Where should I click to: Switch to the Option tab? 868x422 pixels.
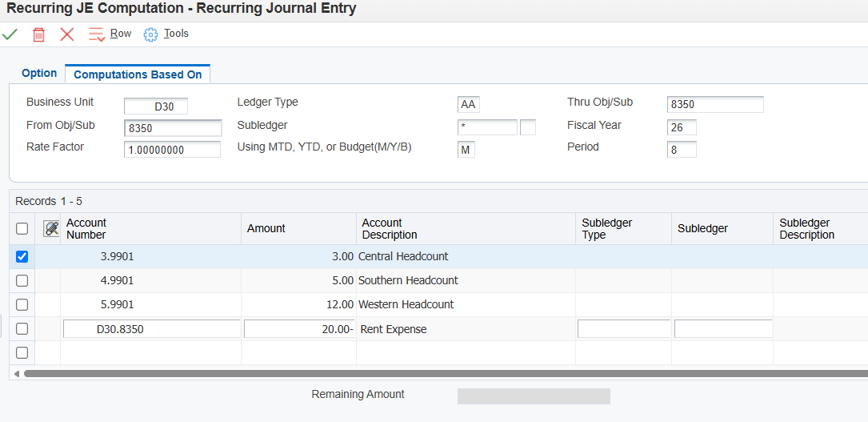coord(39,73)
